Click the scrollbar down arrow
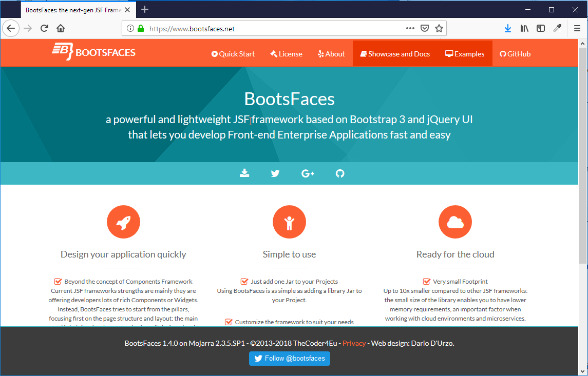Viewport: 588px width, 376px height. pyautogui.click(x=582, y=371)
